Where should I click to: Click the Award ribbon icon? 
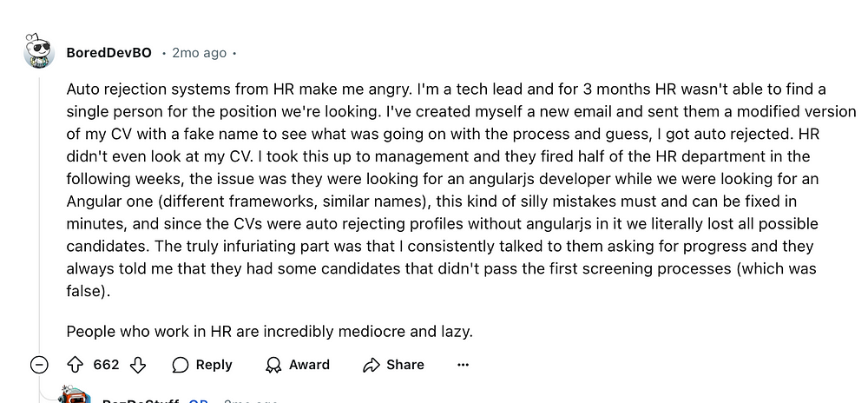(273, 365)
